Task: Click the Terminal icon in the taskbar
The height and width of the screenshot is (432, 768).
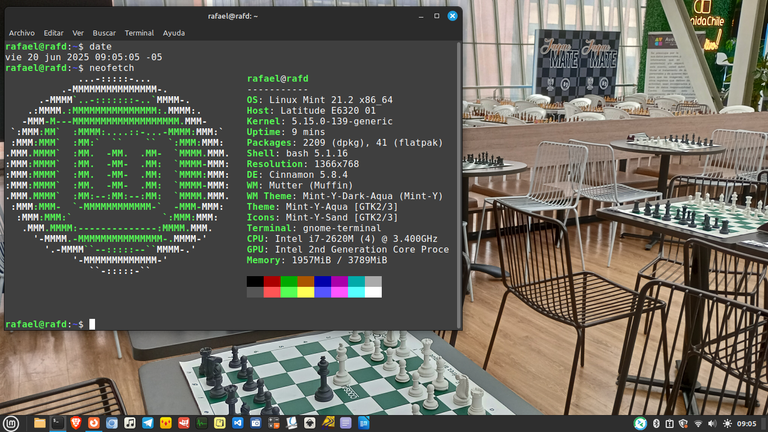Action: click(x=58, y=423)
